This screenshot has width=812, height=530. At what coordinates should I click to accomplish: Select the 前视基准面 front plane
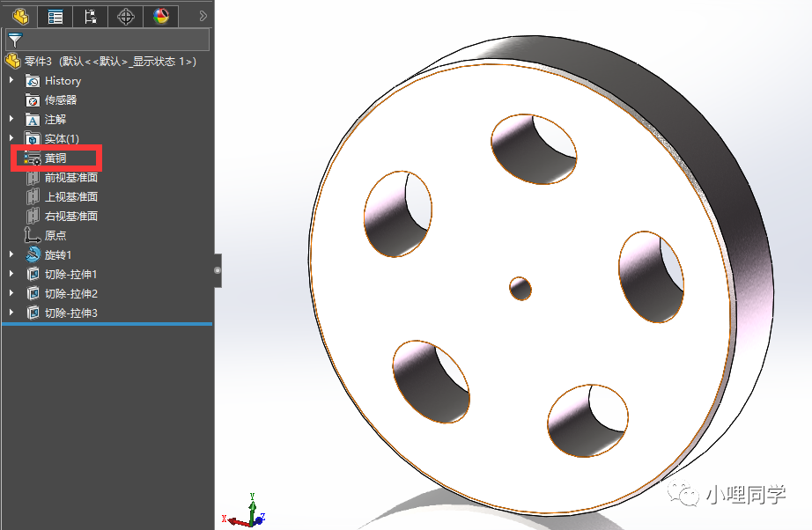[72, 177]
